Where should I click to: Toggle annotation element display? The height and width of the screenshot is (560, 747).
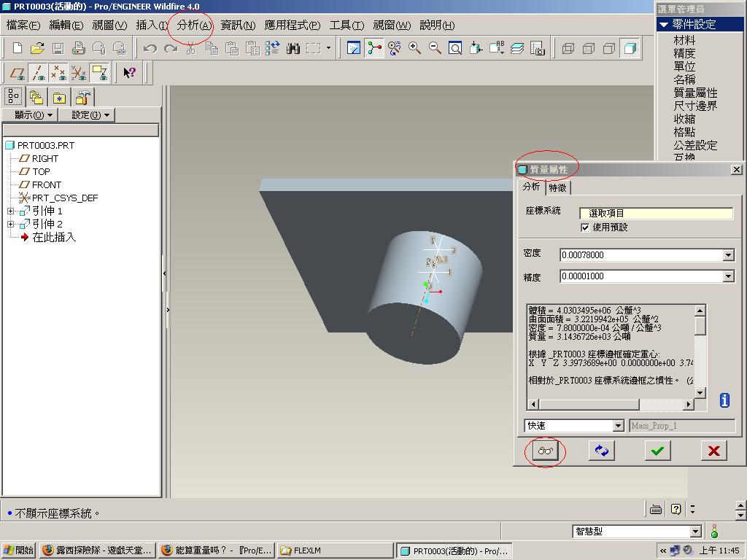tap(100, 72)
